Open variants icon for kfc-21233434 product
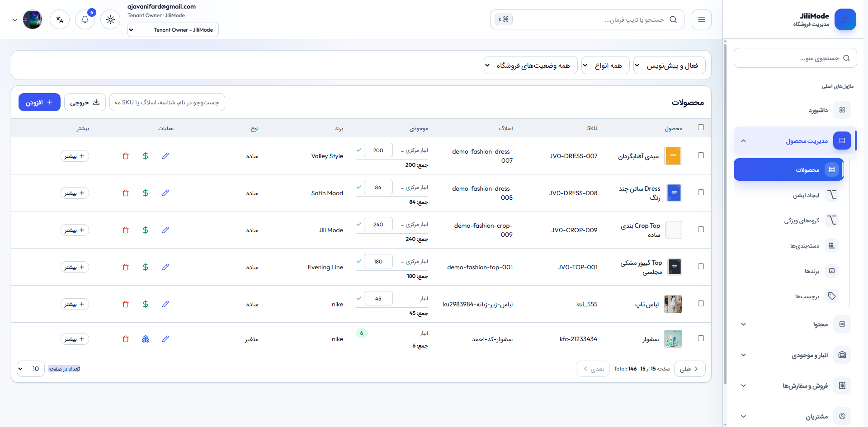 click(146, 339)
